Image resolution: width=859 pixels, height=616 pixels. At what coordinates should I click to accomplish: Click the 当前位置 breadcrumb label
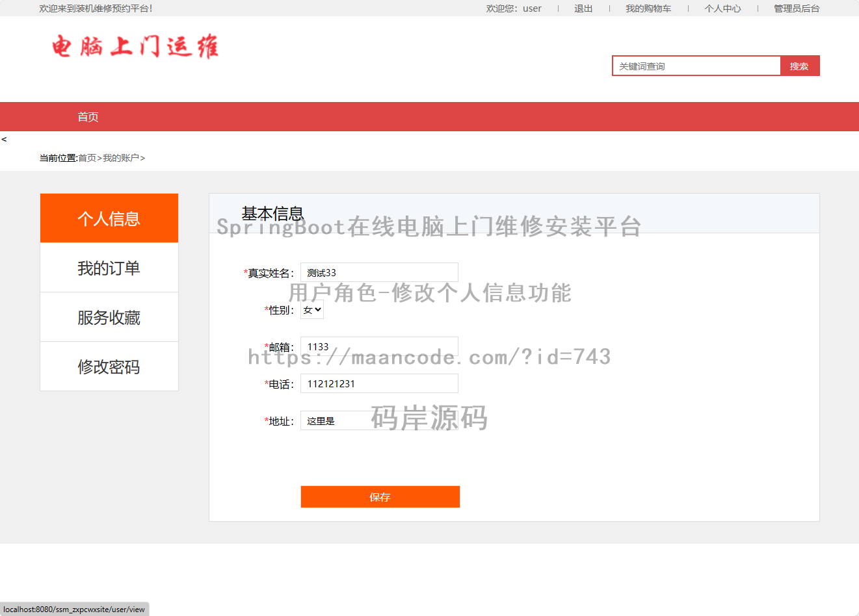coord(59,158)
